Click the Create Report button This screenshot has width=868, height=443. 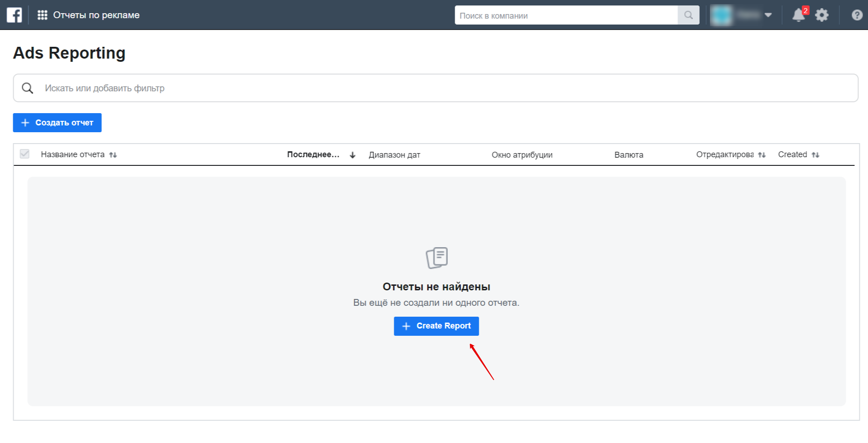pos(436,326)
